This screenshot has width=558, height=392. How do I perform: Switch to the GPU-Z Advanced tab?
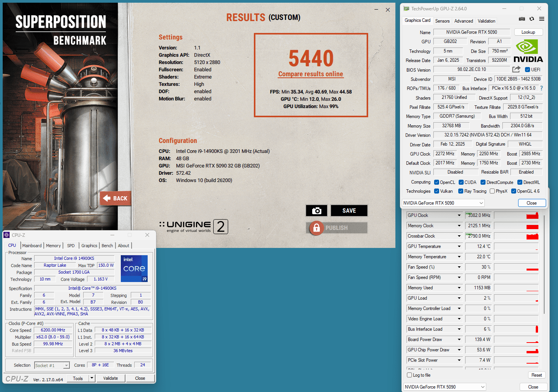(464, 21)
